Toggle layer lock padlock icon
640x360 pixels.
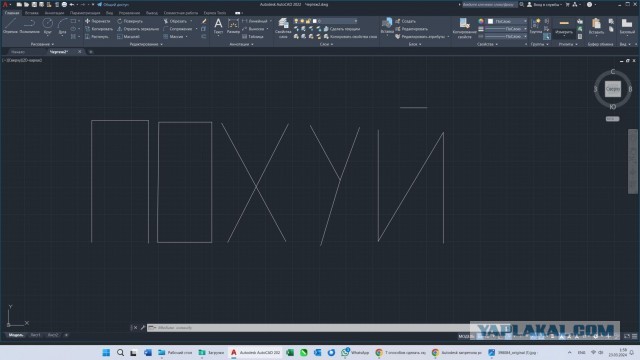pyautogui.click(x=308, y=21)
